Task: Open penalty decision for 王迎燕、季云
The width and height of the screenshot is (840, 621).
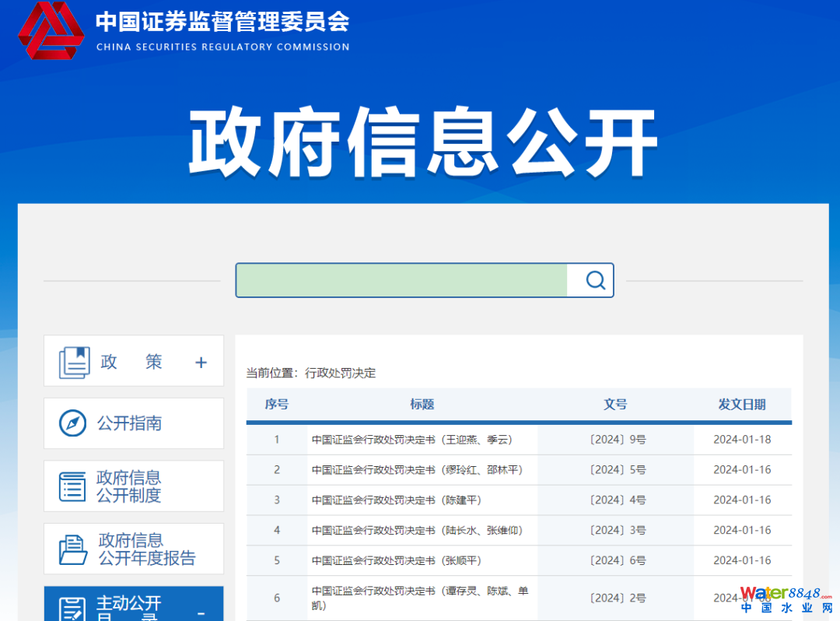Action: click(411, 440)
